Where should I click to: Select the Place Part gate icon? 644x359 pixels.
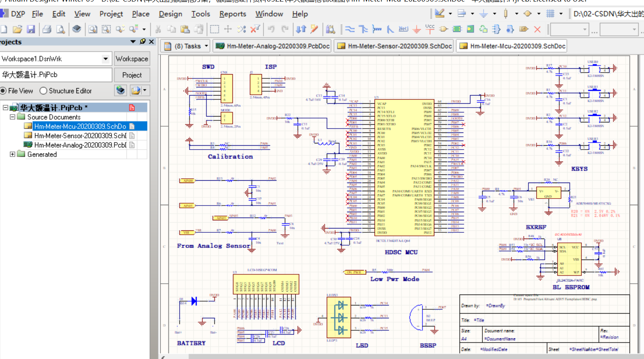444,29
